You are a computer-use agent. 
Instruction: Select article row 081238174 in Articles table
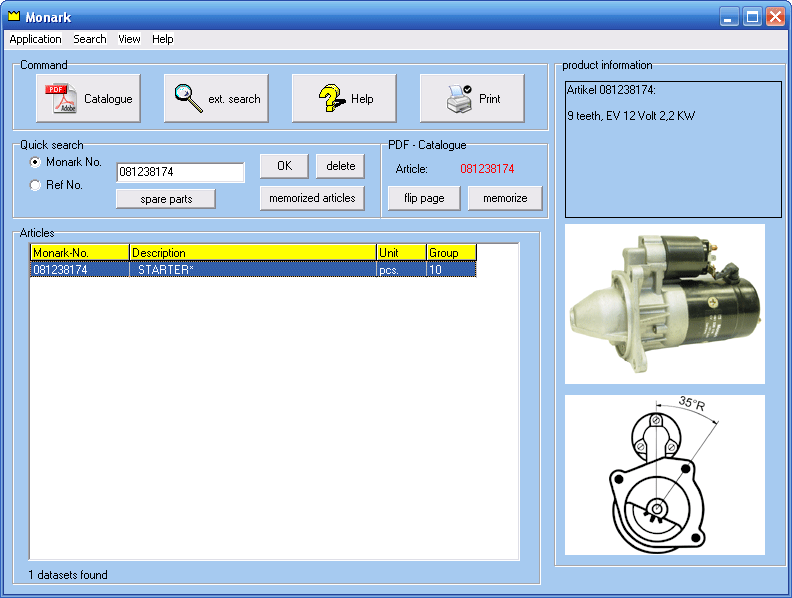[253, 270]
